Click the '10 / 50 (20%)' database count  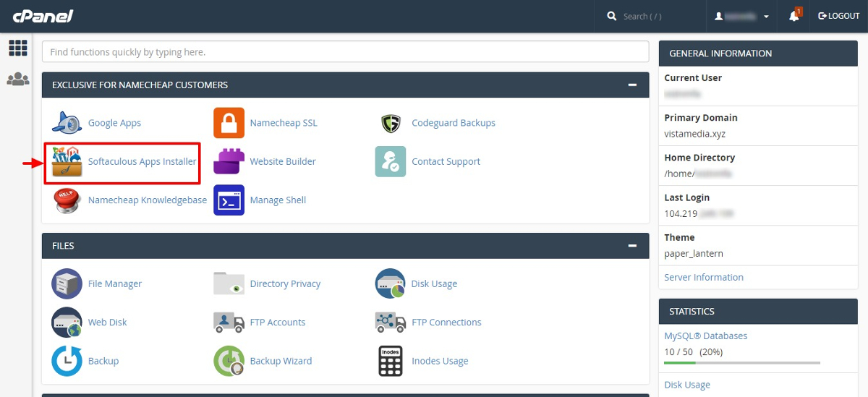[x=693, y=352]
